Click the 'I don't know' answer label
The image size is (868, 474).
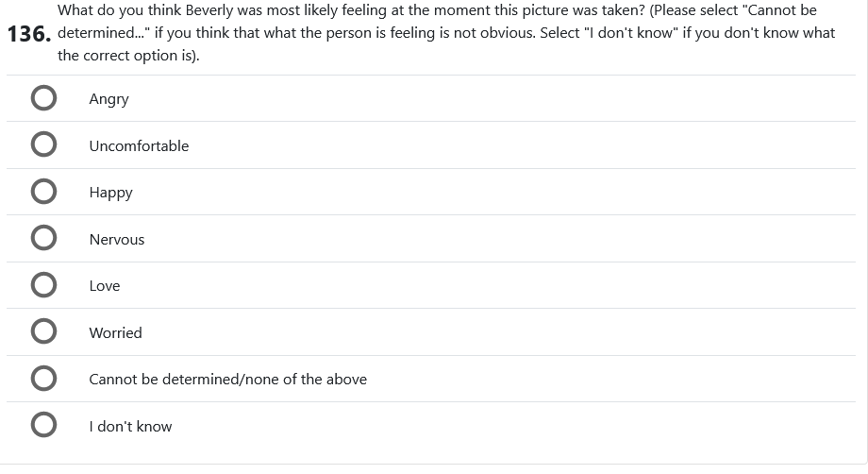130,426
